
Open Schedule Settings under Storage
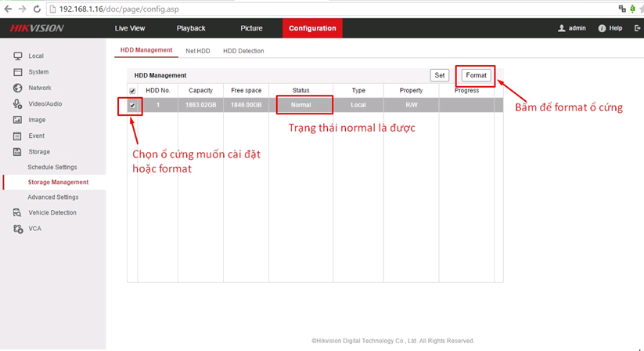[52, 167]
